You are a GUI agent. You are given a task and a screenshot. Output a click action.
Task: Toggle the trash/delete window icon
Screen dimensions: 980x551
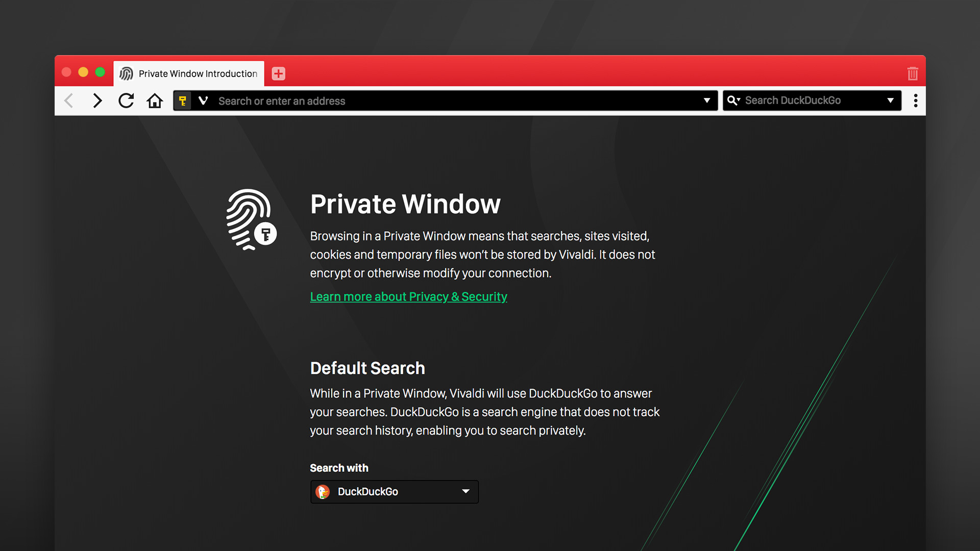pyautogui.click(x=913, y=72)
